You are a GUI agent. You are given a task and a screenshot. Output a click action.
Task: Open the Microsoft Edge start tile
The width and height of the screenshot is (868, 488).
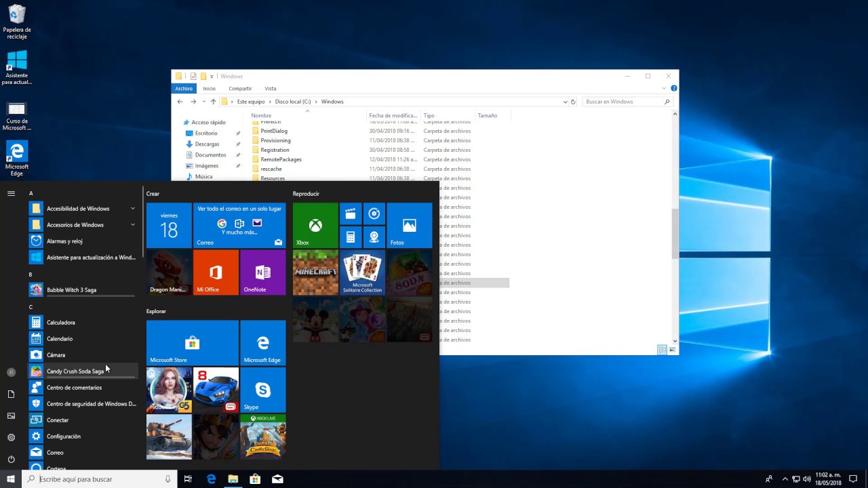[x=262, y=343]
